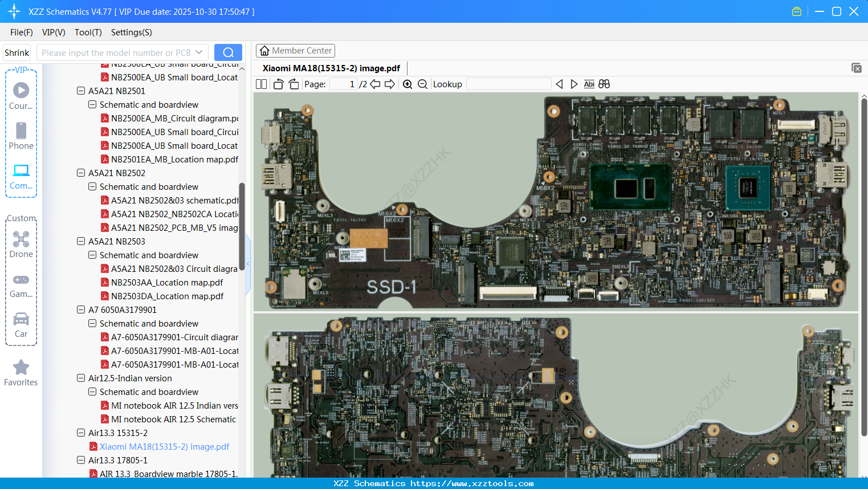Click the Lookup text field
Image resolution: width=868 pixels, height=489 pixels.
coord(509,84)
